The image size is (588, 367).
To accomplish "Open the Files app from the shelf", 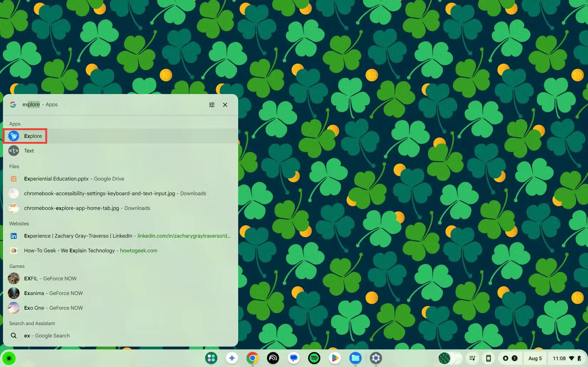I will (355, 358).
